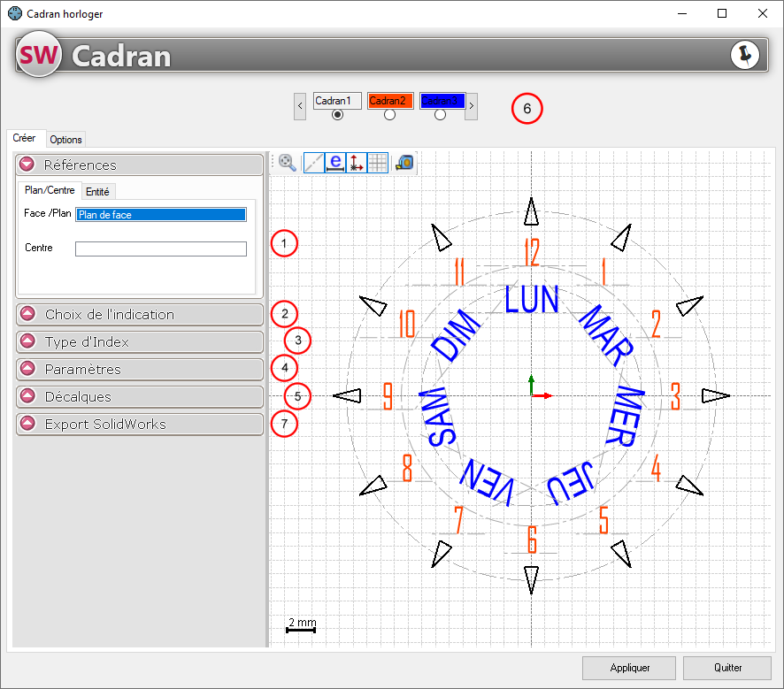Toggle the origin axes icon
The image size is (784, 689).
(357, 162)
